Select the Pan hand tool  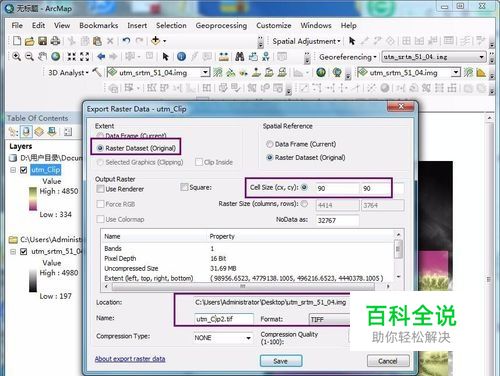[42, 56]
